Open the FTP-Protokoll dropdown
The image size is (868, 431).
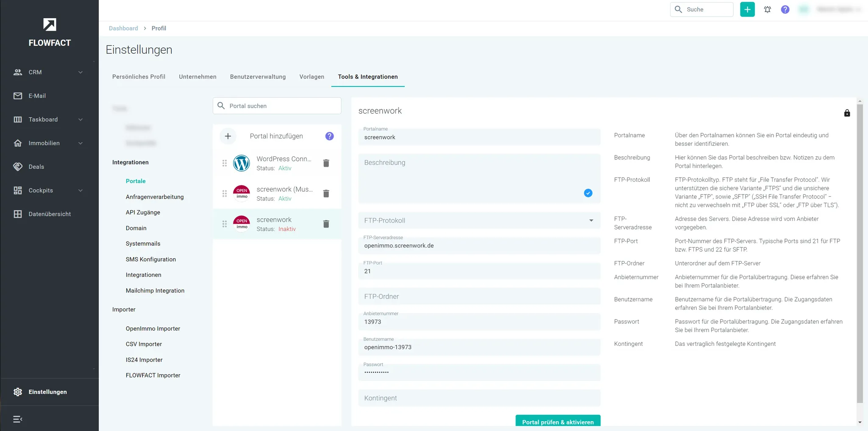click(479, 220)
